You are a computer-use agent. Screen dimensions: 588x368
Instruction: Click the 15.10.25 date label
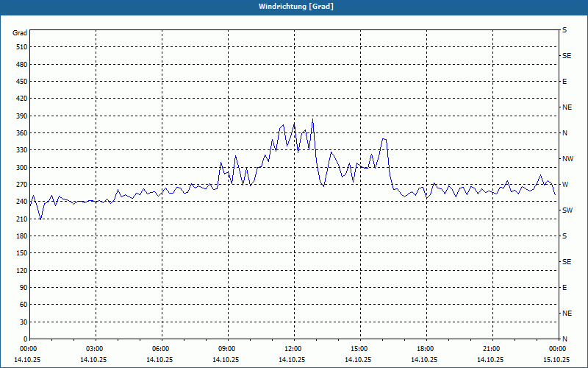[x=556, y=359]
